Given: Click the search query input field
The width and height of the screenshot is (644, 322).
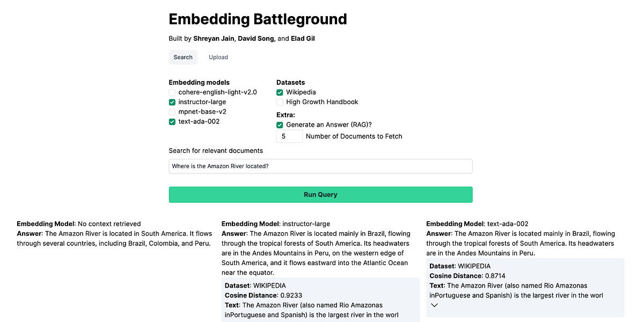Looking at the screenshot, I should click(320, 166).
